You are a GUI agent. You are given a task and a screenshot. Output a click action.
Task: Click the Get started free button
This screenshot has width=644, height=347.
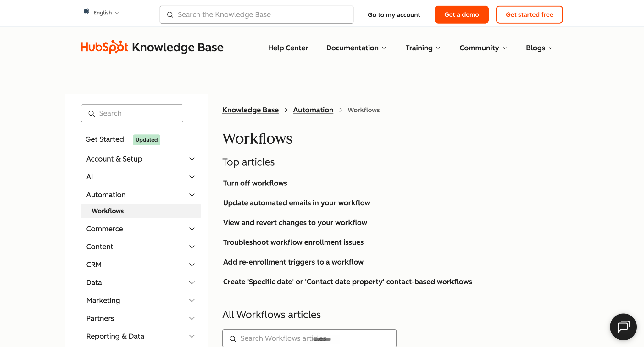pyautogui.click(x=529, y=14)
